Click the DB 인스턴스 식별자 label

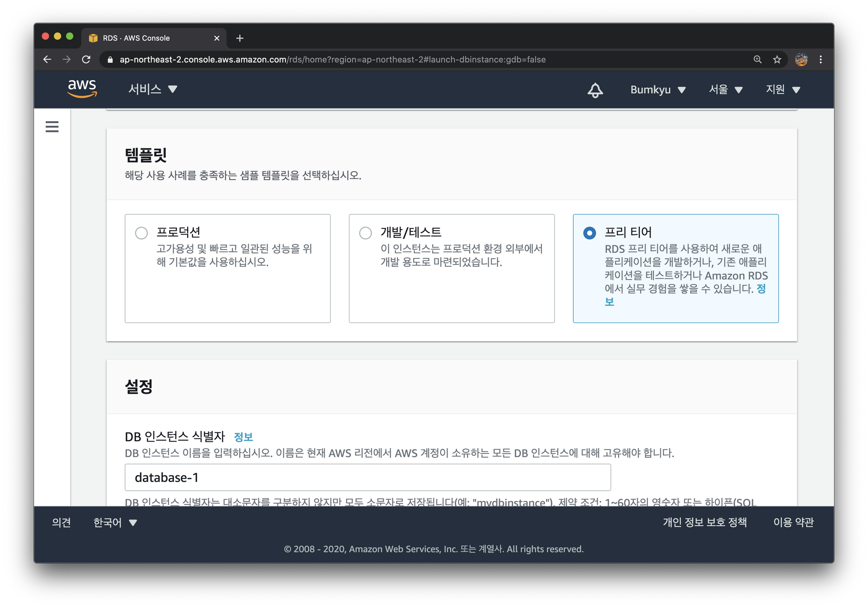pyautogui.click(x=175, y=436)
